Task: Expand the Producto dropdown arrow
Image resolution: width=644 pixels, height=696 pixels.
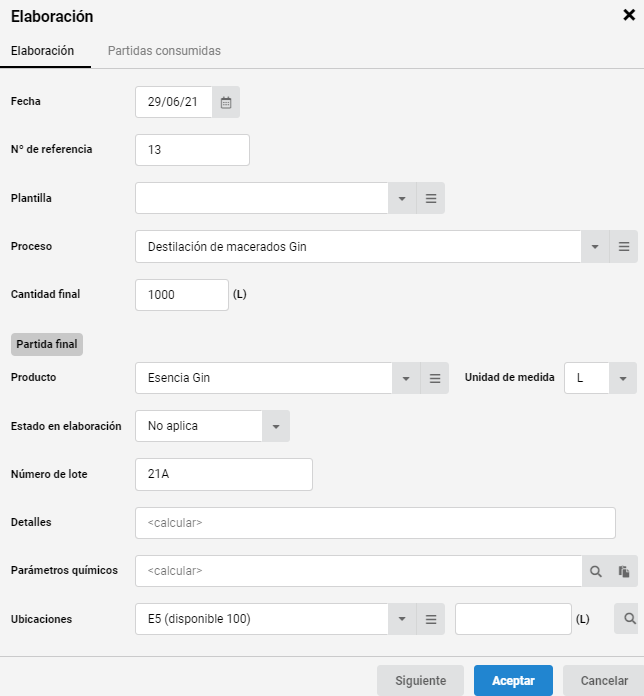Action: coord(406,378)
